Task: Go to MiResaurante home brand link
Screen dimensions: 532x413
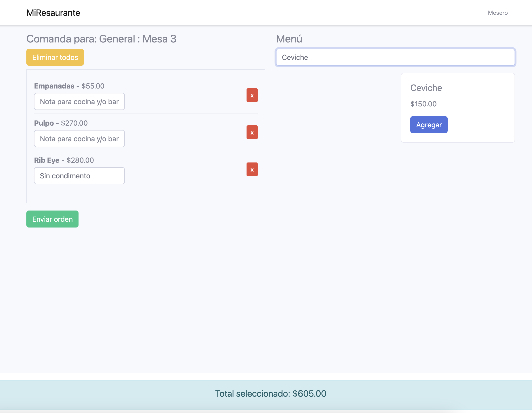Action: pyautogui.click(x=53, y=13)
